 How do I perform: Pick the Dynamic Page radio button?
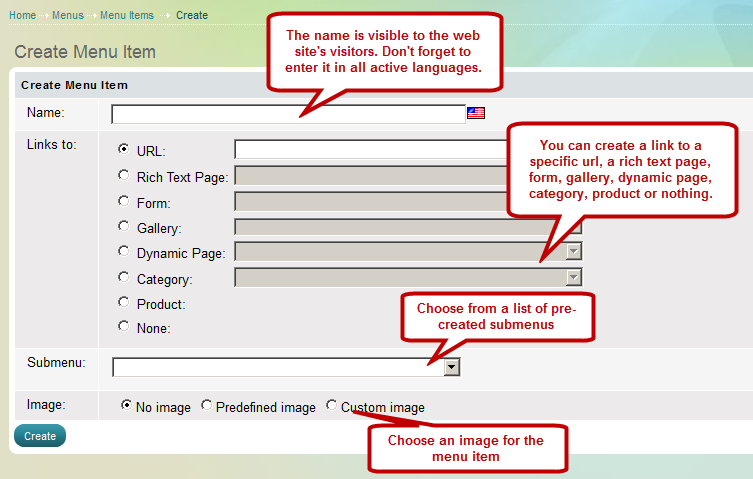click(x=124, y=251)
